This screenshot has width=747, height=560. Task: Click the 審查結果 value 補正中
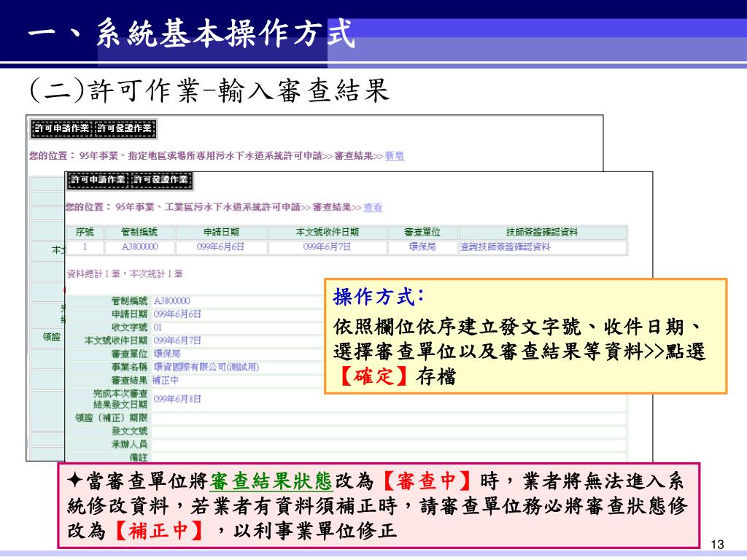(x=166, y=381)
